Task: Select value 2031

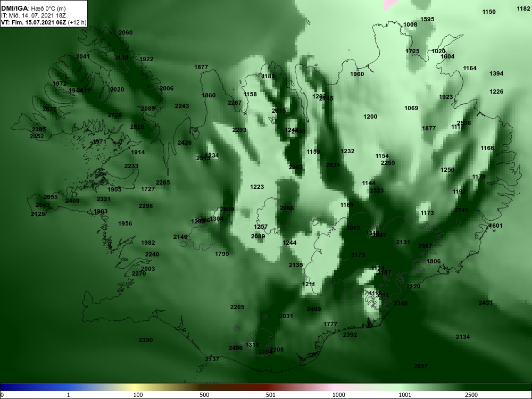Action: 286,316
